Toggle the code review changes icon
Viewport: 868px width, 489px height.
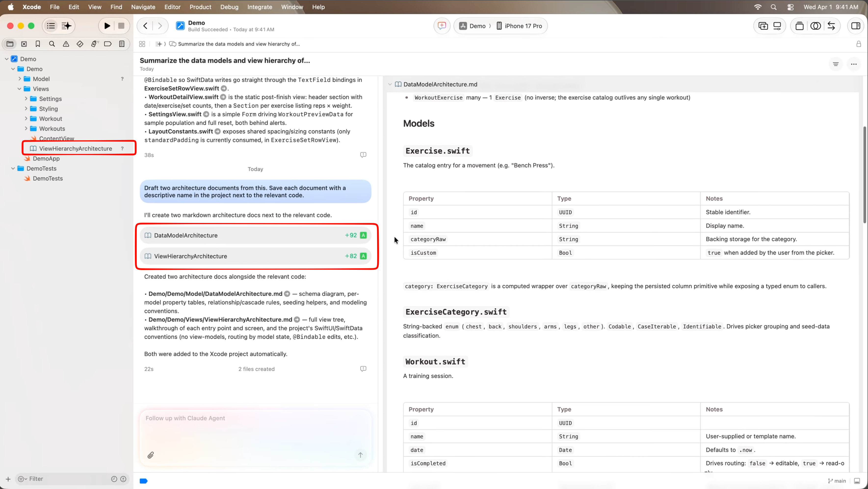pyautogui.click(x=815, y=26)
